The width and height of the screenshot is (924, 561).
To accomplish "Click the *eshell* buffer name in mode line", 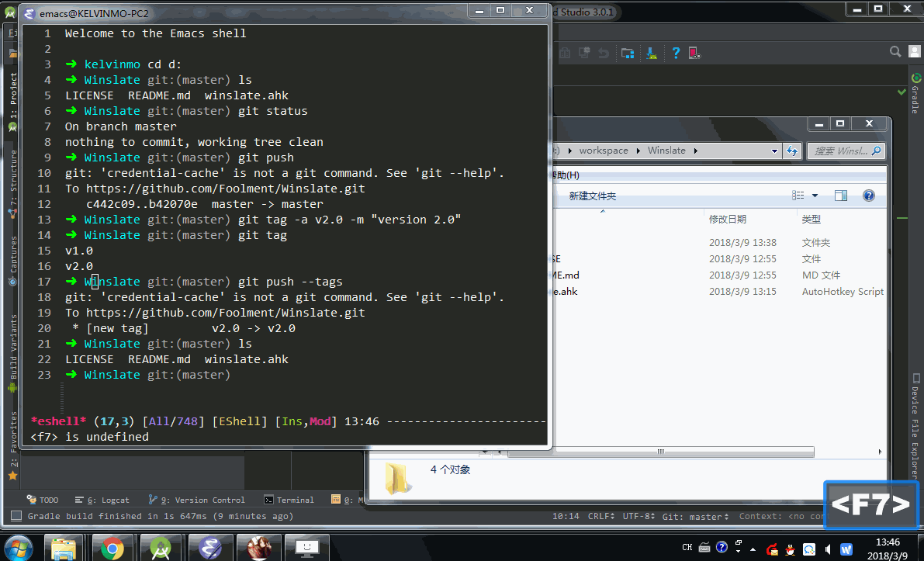I will 58,421.
